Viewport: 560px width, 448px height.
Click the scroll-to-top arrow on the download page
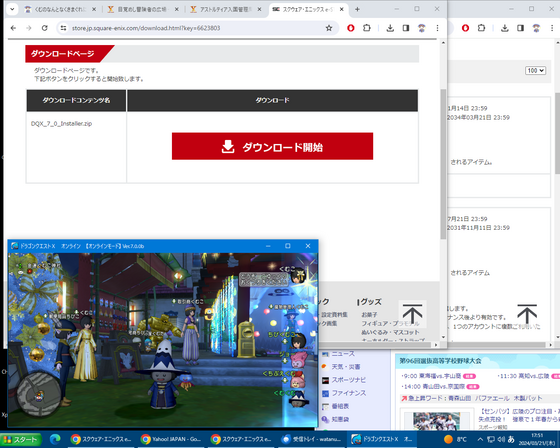[x=412, y=314]
